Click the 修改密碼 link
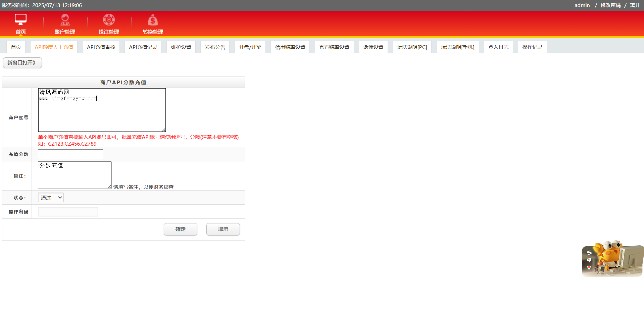 pos(610,5)
